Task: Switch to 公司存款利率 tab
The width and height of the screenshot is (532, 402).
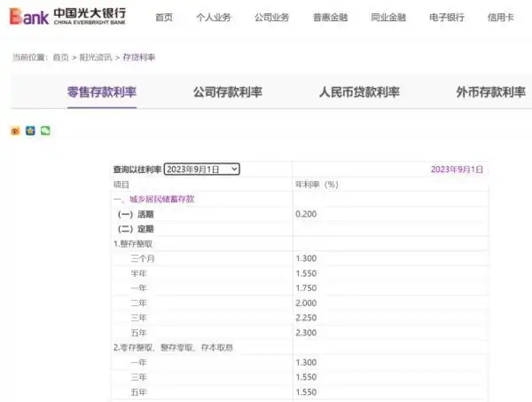Action: [228, 92]
